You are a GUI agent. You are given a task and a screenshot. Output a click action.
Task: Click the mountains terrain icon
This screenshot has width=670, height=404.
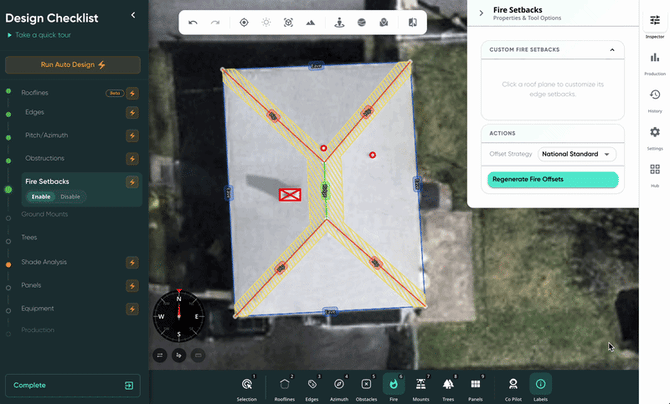(311, 23)
